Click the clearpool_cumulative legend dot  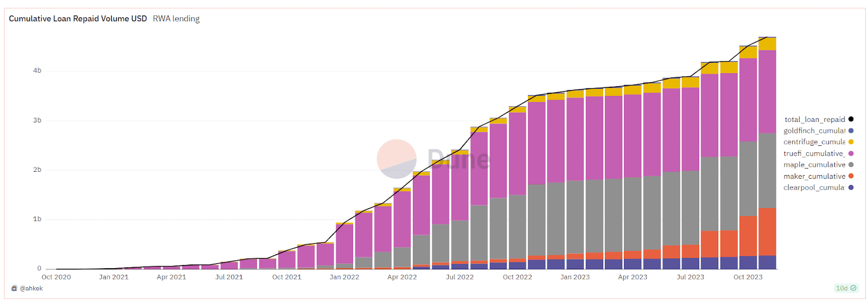[x=851, y=187]
